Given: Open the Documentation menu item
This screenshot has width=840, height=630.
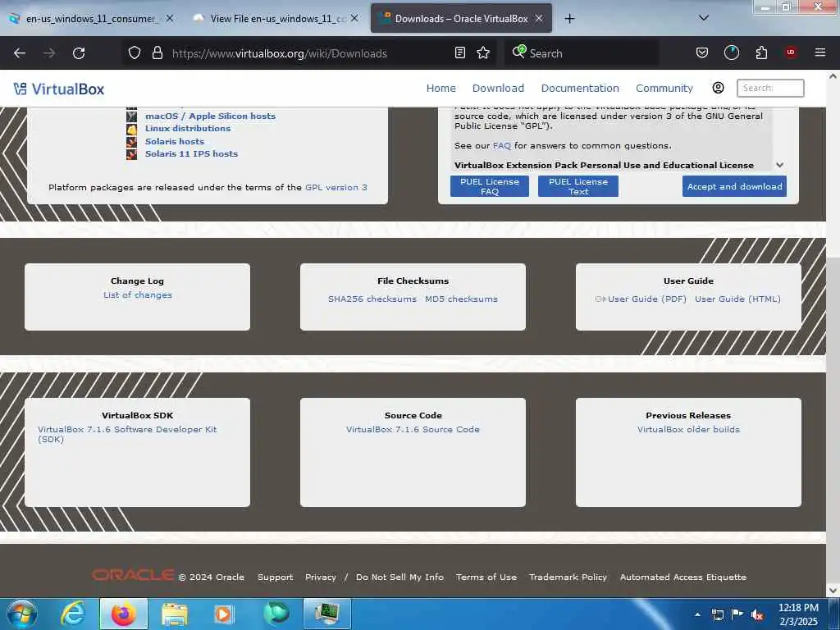Looking at the screenshot, I should [x=580, y=89].
